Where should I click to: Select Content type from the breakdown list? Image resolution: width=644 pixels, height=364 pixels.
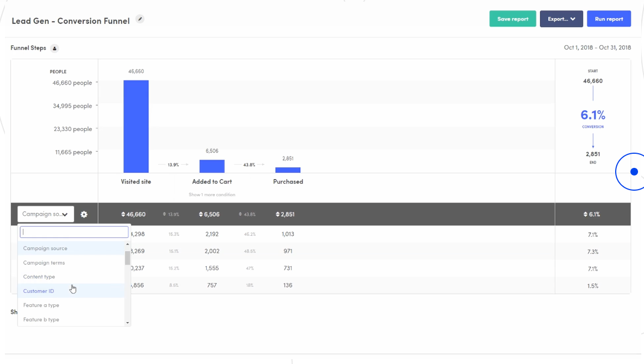click(39, 277)
